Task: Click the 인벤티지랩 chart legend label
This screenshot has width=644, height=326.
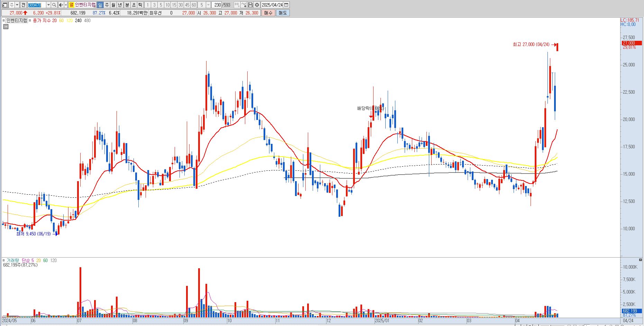Action: pos(17,20)
